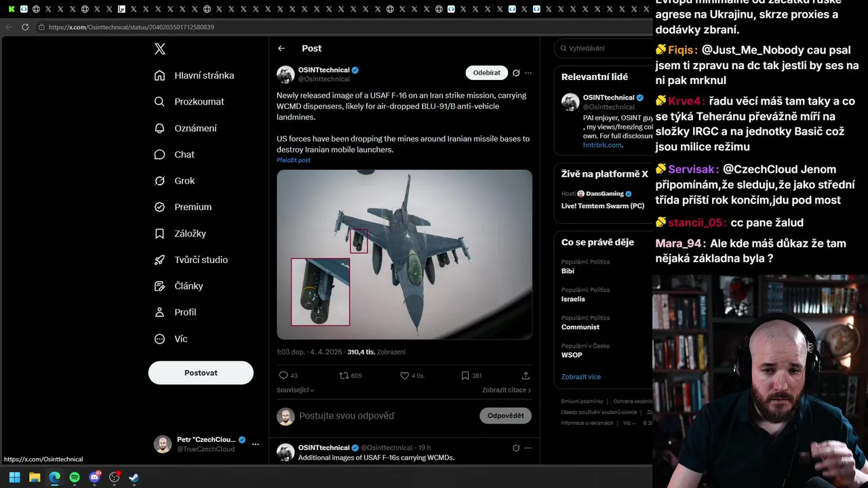Click Smluvní podmínky footer link
This screenshot has height=488, width=868.
point(582,401)
